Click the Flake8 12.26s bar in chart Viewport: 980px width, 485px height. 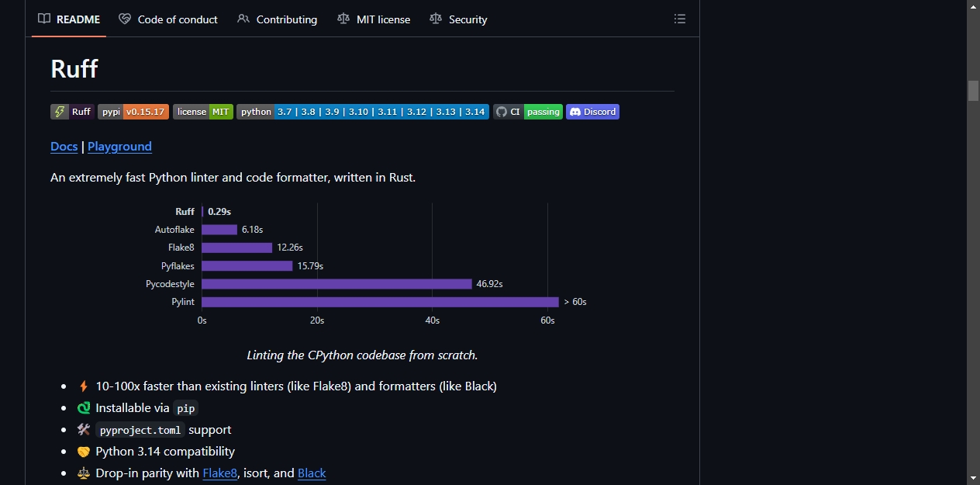coord(237,248)
